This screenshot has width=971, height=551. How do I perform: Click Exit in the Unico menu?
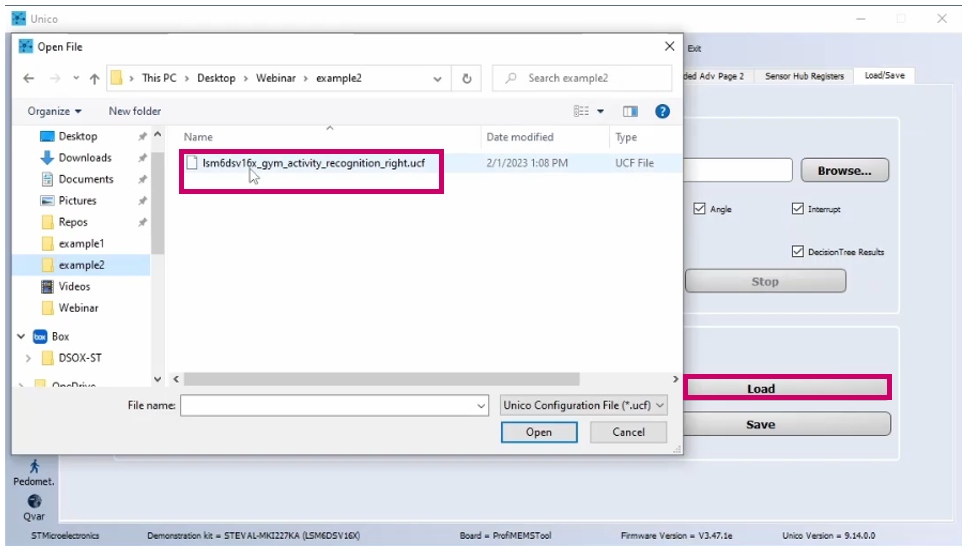pos(694,48)
